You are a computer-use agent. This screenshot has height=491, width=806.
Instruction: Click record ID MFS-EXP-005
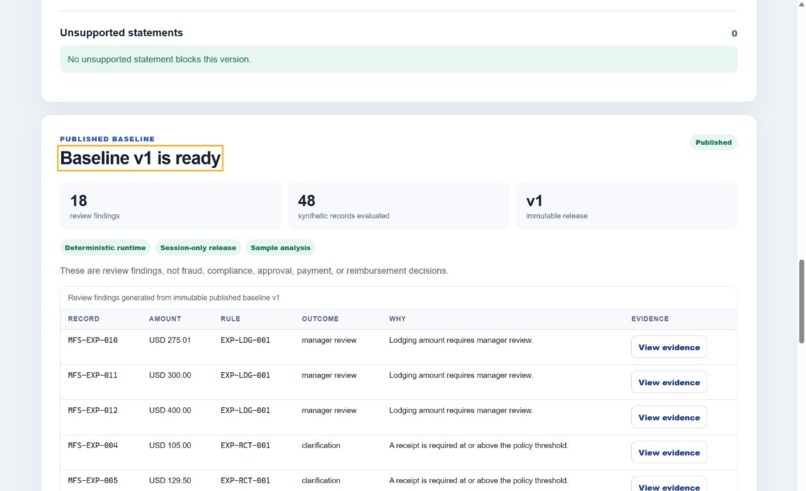click(93, 480)
